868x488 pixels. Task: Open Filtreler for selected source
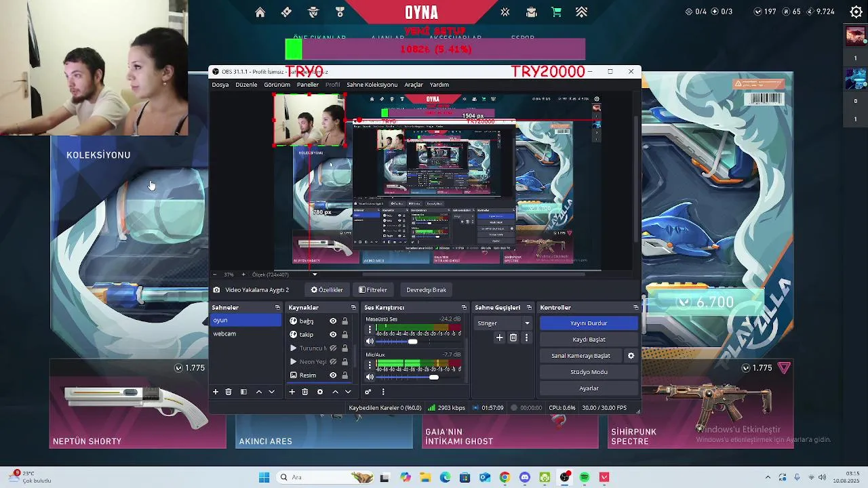(x=373, y=290)
